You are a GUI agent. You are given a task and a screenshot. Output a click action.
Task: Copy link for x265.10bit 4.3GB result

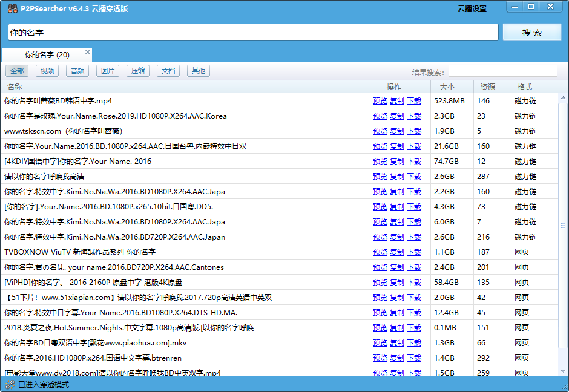[397, 207]
